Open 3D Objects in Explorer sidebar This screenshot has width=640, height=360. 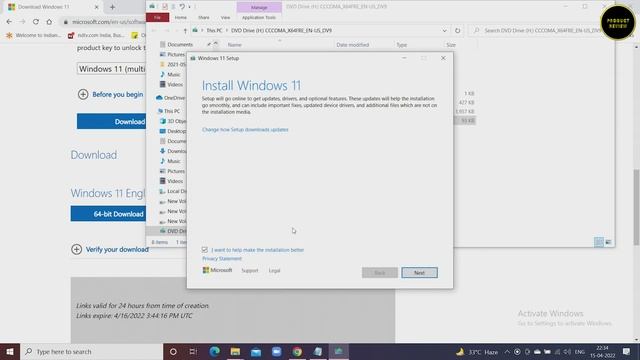coord(173,121)
